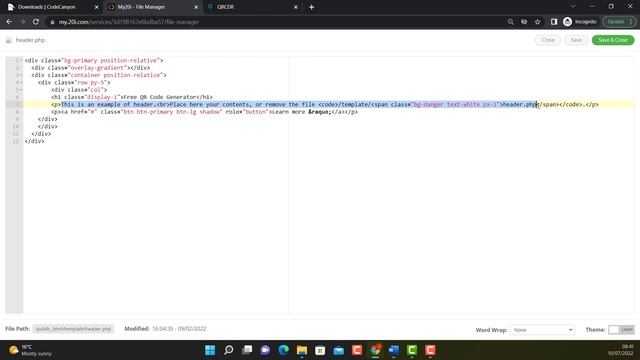Viewport: 640px width, 360px height.
Task: Click the site lock icon
Action: [52, 22]
